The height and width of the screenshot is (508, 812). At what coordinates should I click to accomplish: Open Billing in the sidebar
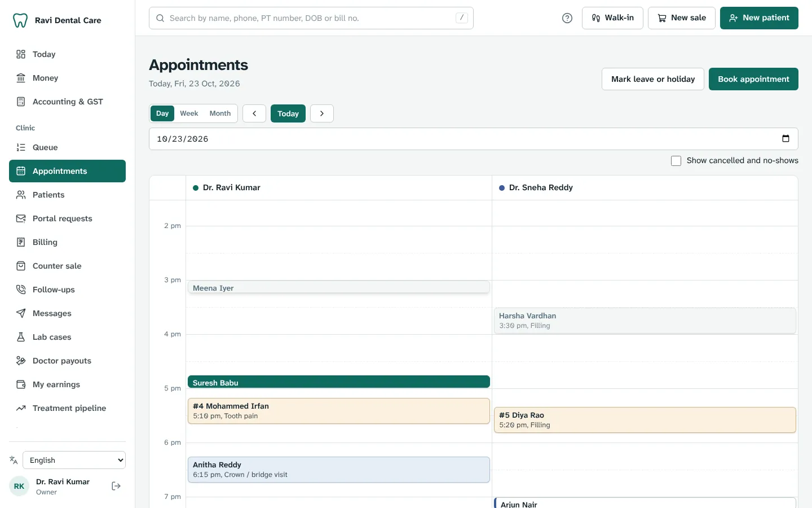pyautogui.click(x=67, y=242)
